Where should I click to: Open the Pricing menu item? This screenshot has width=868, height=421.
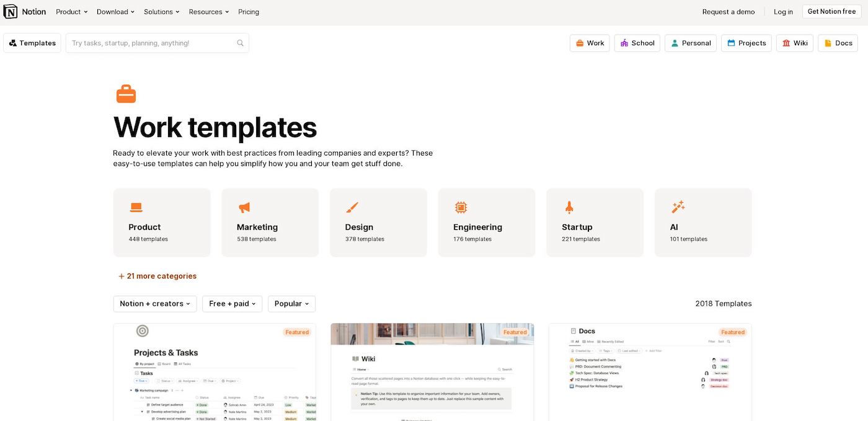[249, 11]
